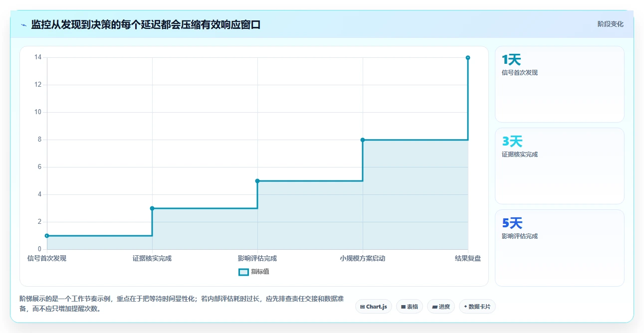Toggle the 指标值 legend item

click(254, 272)
